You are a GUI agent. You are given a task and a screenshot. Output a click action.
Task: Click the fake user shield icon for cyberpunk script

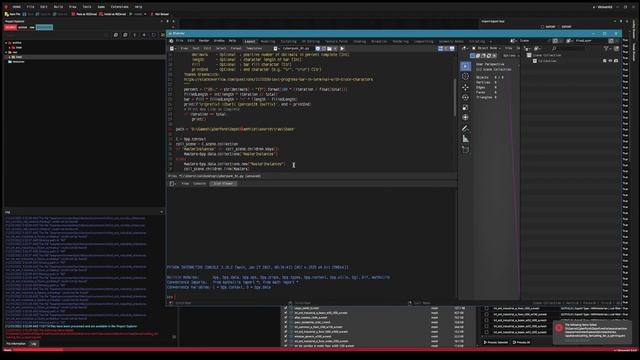coord(318,49)
